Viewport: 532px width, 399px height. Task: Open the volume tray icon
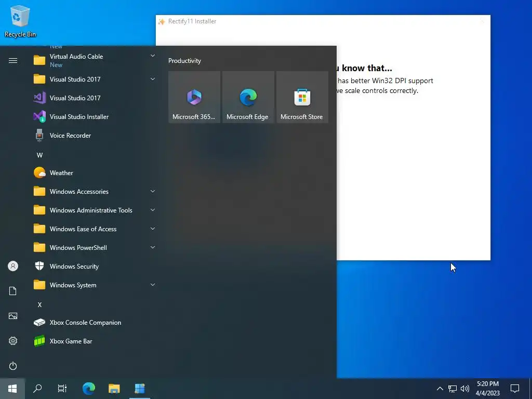pos(465,389)
